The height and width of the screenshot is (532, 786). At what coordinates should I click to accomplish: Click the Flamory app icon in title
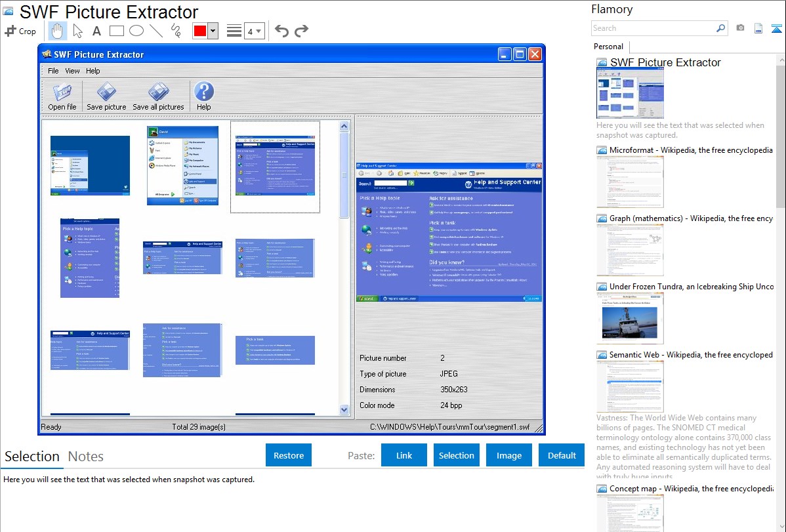8,11
